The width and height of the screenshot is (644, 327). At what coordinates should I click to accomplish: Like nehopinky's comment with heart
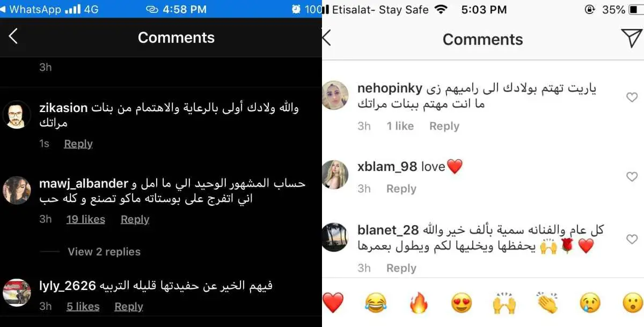[632, 97]
